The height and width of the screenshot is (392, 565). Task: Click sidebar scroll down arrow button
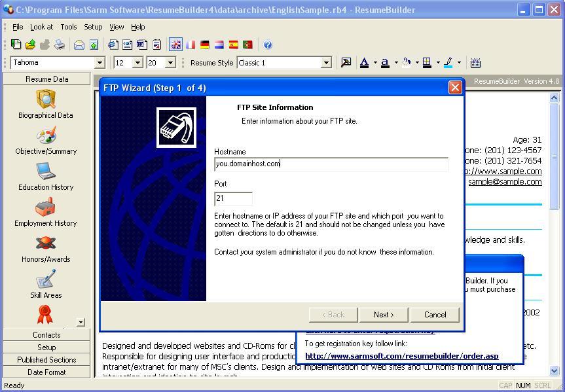click(81, 322)
